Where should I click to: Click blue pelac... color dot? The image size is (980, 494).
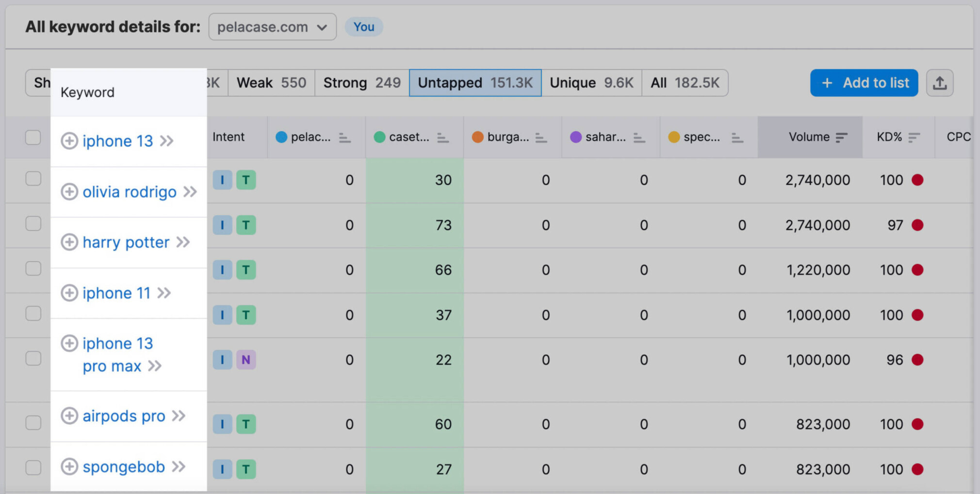(x=281, y=137)
